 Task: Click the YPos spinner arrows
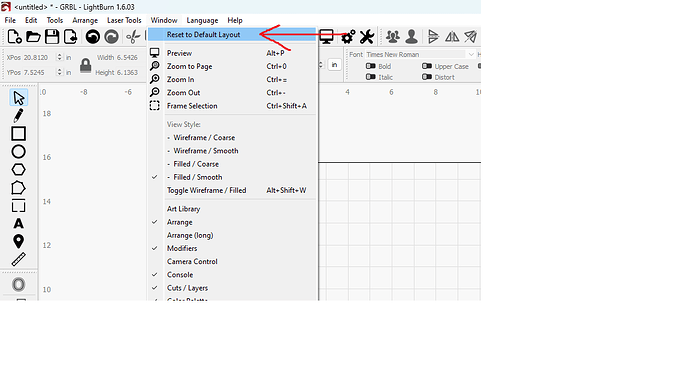pyautogui.click(x=59, y=72)
